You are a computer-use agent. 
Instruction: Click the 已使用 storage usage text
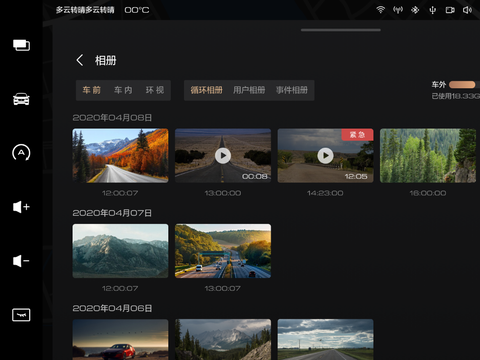point(455,96)
